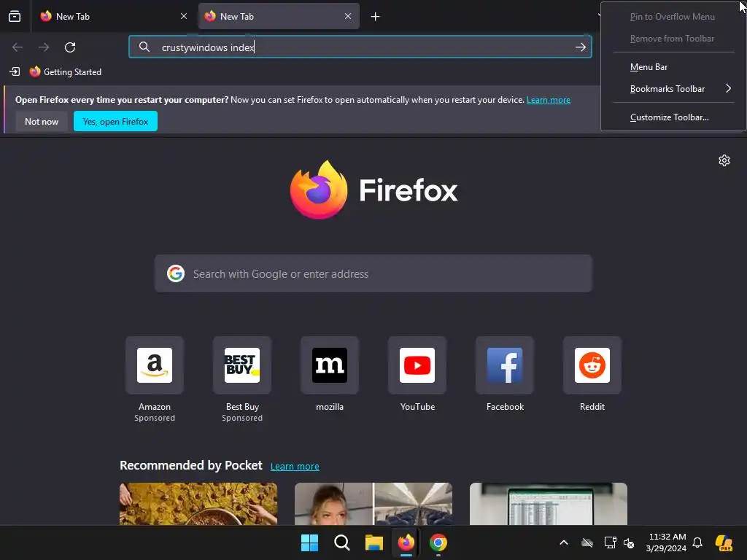Click Firefox icon in the taskbar
Image resolution: width=747 pixels, height=560 pixels.
406,542
